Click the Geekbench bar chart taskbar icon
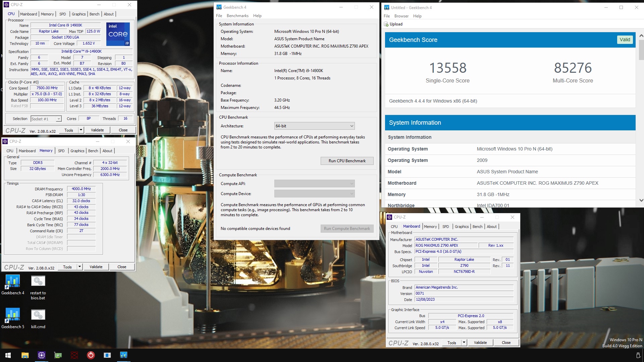644x362 pixels. (123, 355)
